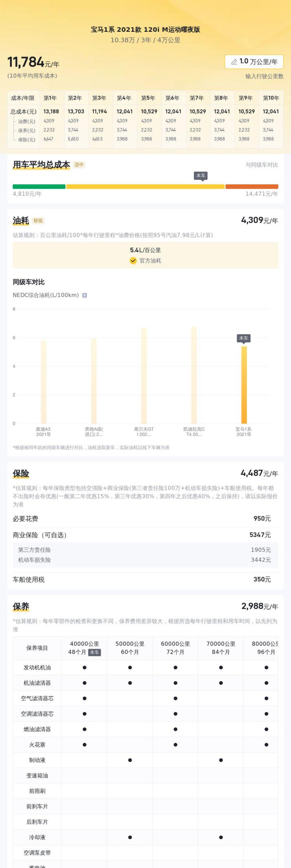Select the 第10年 column header
This screenshot has width=291, height=868.
tap(271, 98)
